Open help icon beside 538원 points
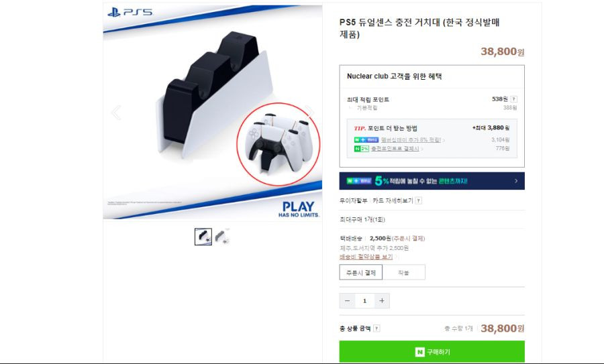 [513, 99]
